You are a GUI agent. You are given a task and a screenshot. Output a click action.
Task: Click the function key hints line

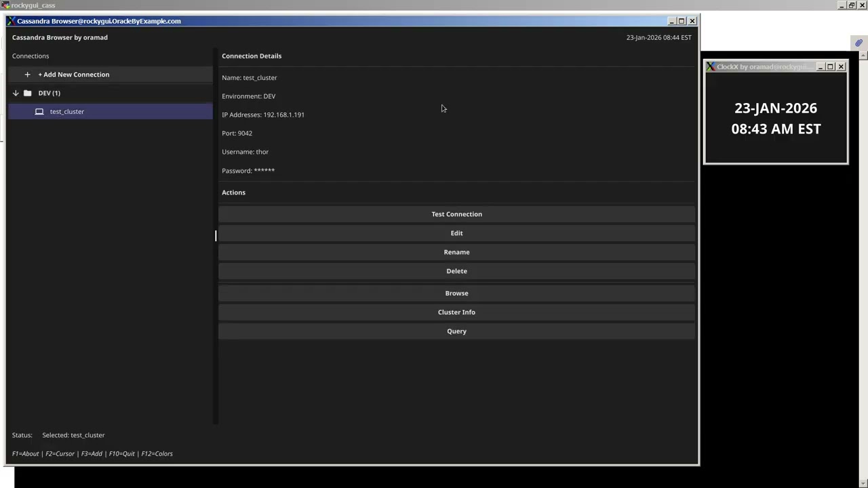(x=92, y=454)
